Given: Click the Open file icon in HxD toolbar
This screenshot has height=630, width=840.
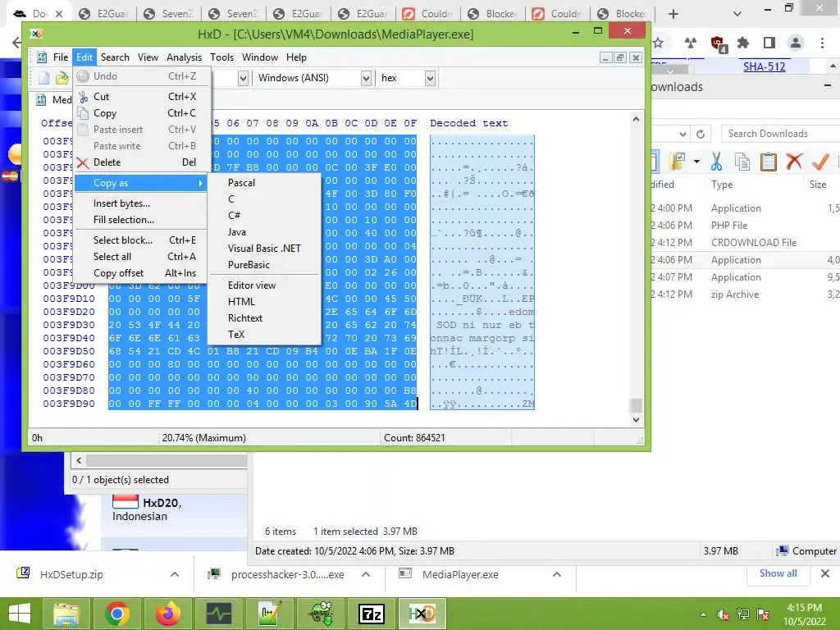Looking at the screenshot, I should click(62, 78).
